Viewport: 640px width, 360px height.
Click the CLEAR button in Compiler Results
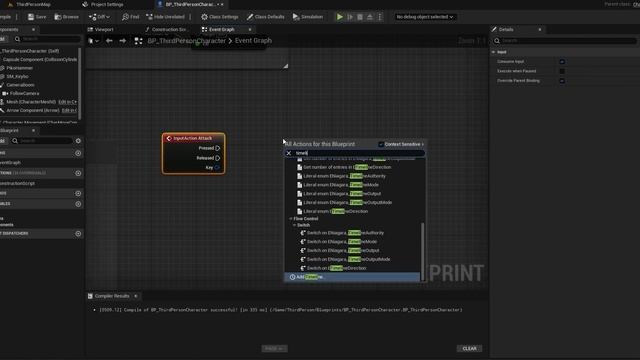pos(469,349)
